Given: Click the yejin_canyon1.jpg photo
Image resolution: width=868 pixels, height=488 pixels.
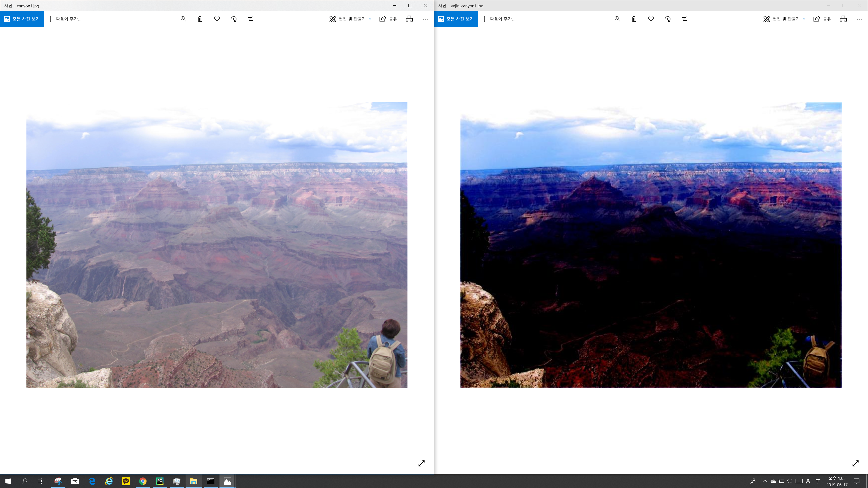Looking at the screenshot, I should point(651,245).
